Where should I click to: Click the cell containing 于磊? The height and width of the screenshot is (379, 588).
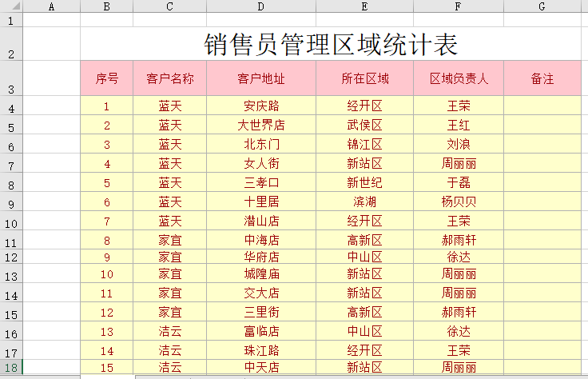tap(459, 182)
